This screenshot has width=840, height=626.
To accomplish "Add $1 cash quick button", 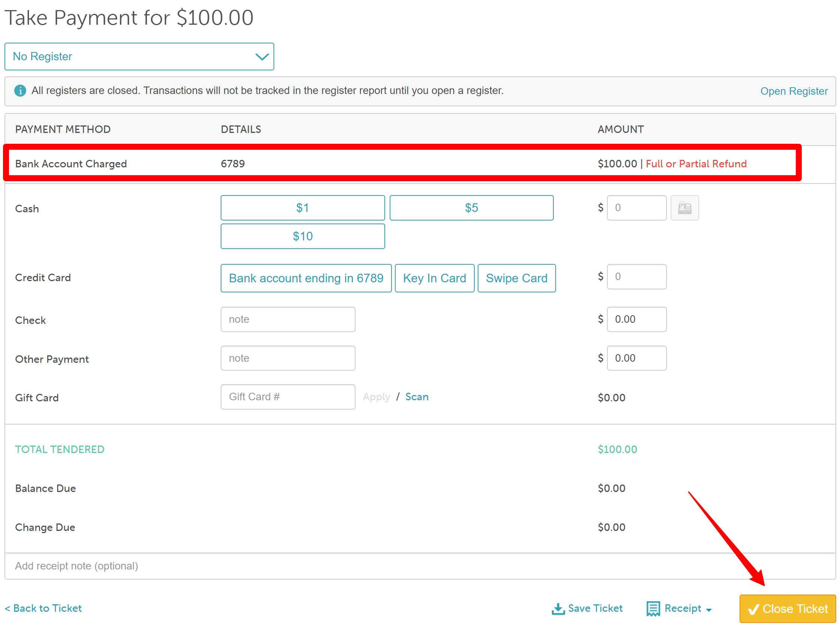I will (302, 208).
